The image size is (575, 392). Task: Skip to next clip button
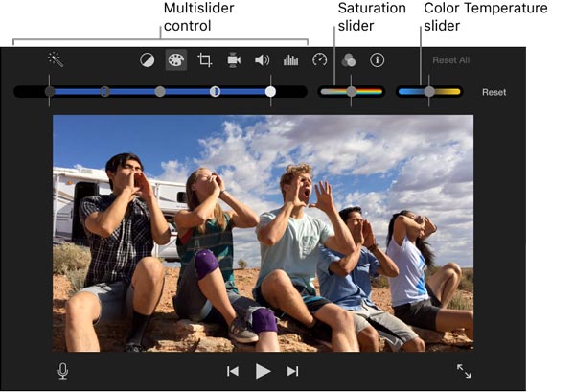tap(292, 372)
